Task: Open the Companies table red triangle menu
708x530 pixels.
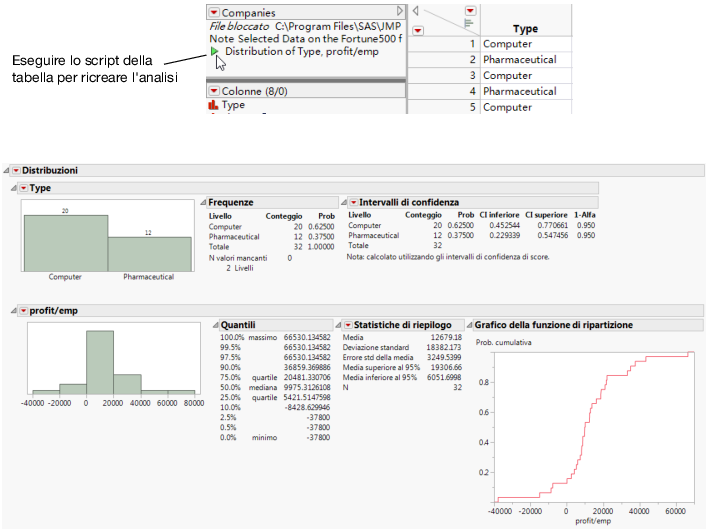Action: (214, 12)
